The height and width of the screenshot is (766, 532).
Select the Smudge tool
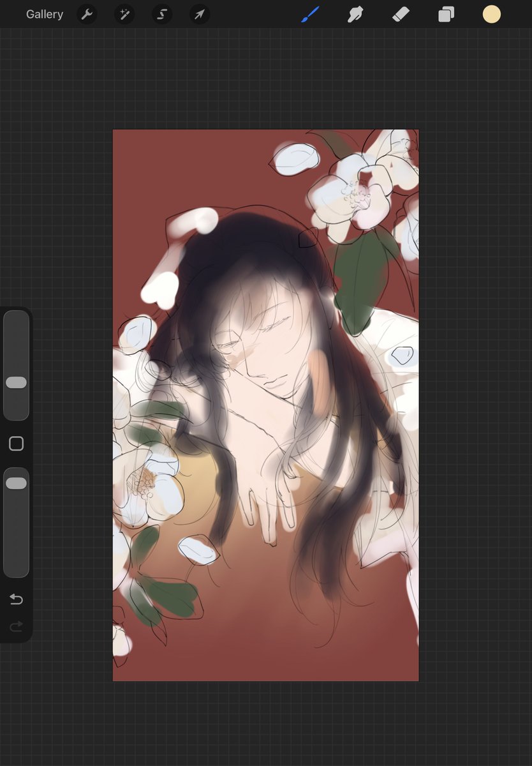pyautogui.click(x=355, y=14)
